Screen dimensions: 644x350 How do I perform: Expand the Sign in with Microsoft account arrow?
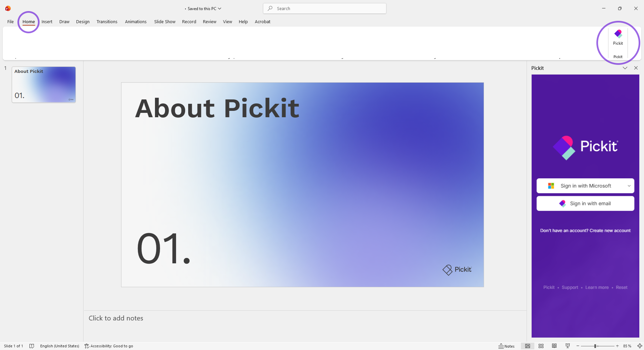630,185
